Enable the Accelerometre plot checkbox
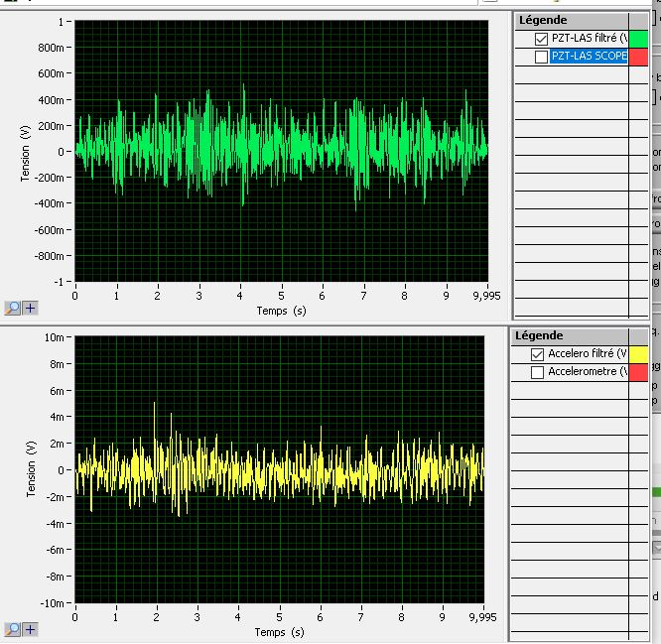 click(538, 372)
